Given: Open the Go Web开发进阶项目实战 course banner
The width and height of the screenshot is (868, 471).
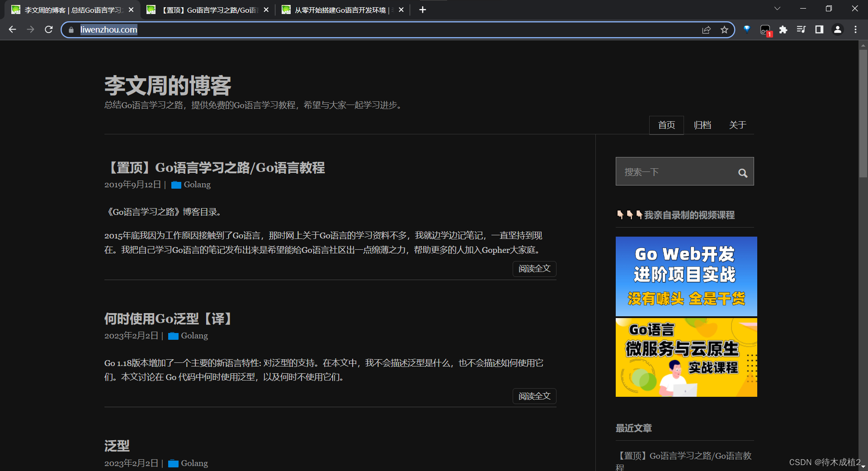Looking at the screenshot, I should point(686,276).
